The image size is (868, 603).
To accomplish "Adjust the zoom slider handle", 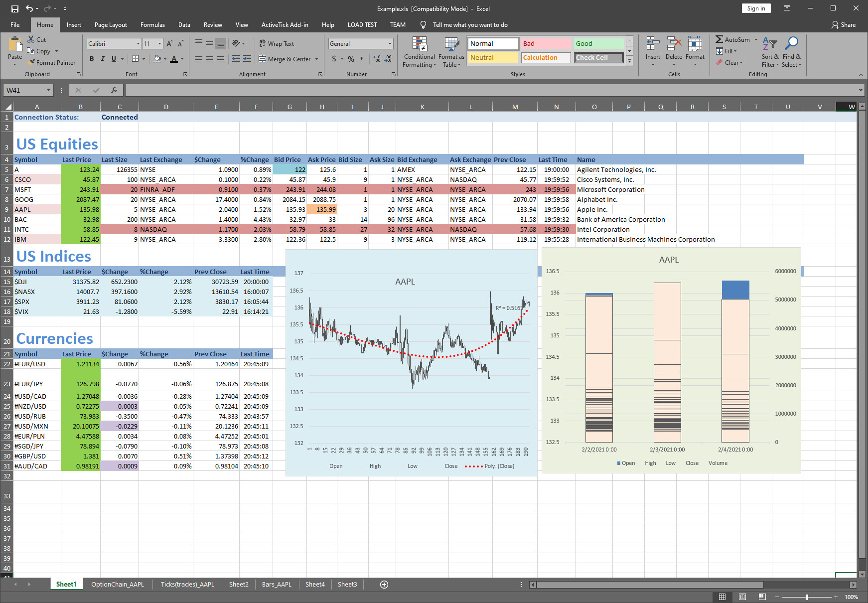I will point(807,597).
